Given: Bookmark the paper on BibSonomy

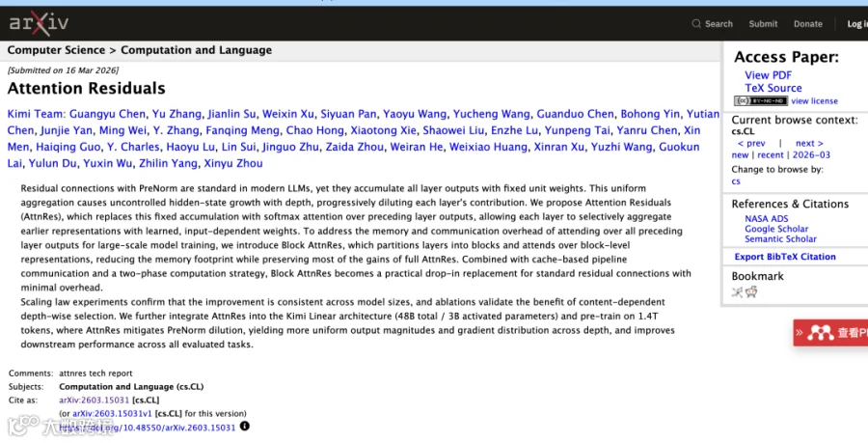Looking at the screenshot, I should pyautogui.click(x=737, y=291).
